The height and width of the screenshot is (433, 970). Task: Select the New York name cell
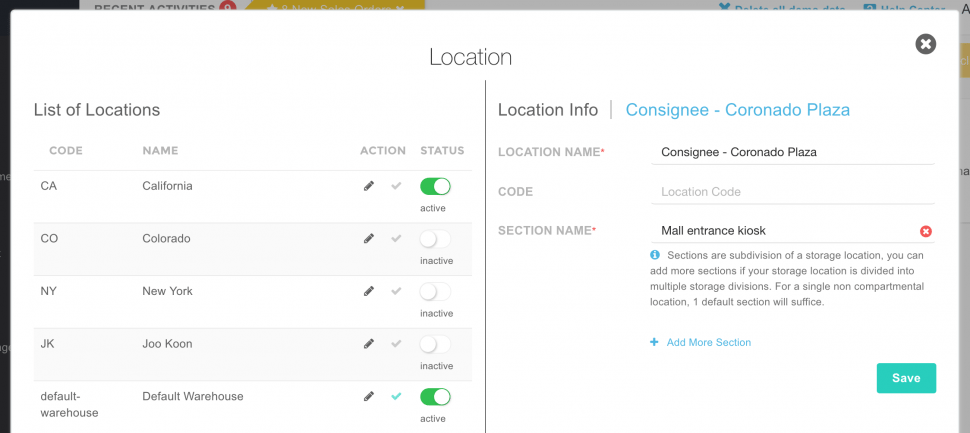point(167,291)
